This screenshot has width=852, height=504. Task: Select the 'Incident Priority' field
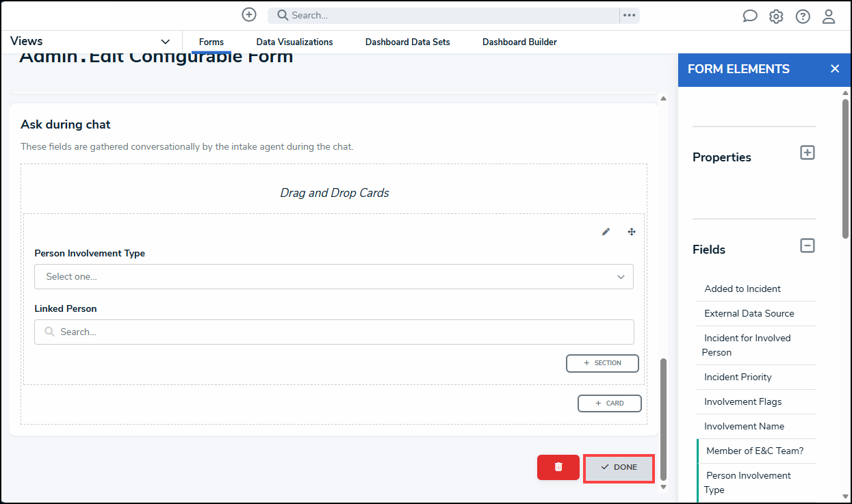point(756,377)
